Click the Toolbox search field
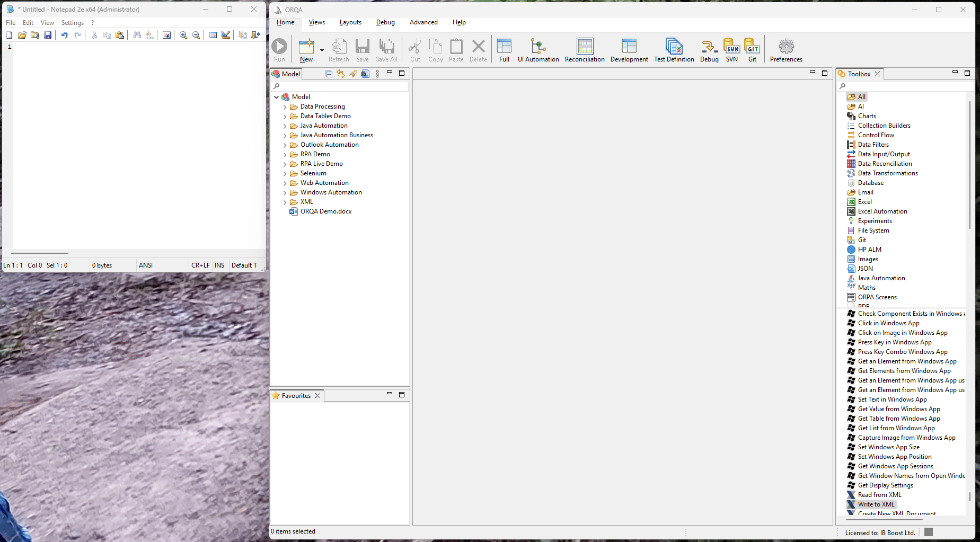Screen dimensions: 980x542 [x=906, y=86]
